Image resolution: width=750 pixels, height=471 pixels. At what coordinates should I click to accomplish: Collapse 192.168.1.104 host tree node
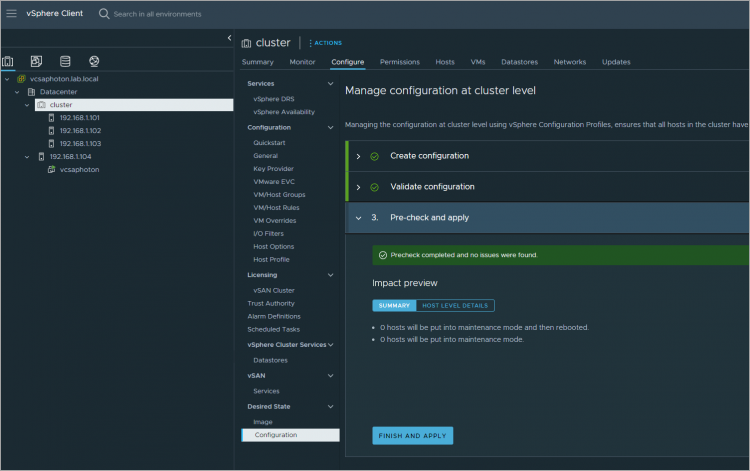pos(27,156)
